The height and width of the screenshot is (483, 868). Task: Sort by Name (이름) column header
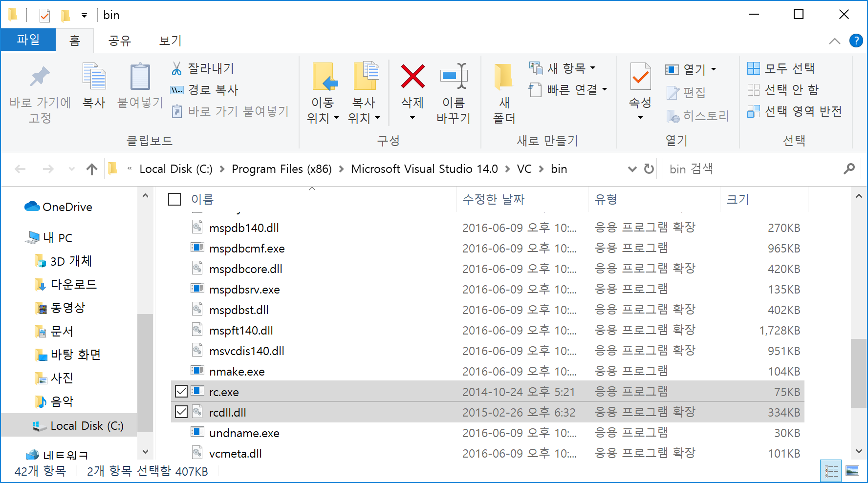click(202, 199)
